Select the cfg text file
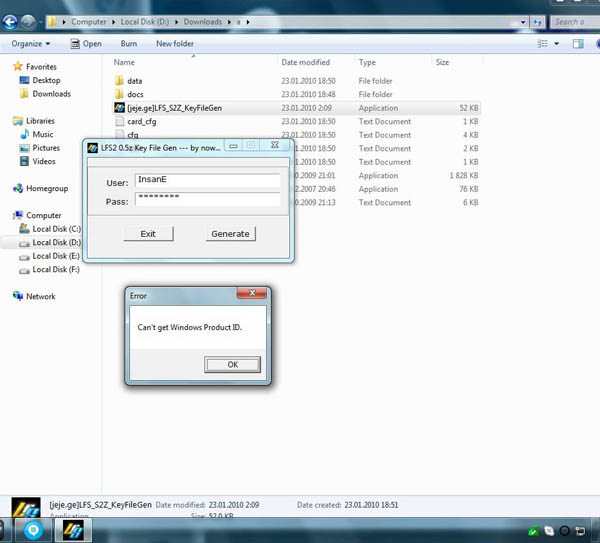 [133, 135]
